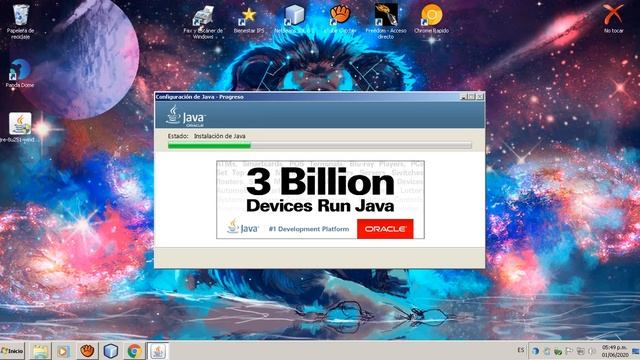Screen dimensions: 640x360
Task: Click the 3 Billion Devices Run Java banner
Action: (320, 200)
